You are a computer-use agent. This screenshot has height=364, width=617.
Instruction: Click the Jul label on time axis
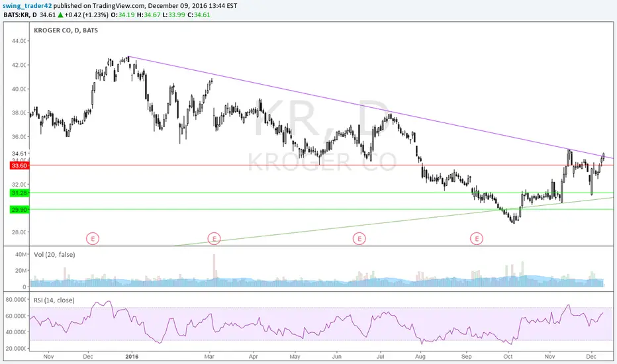(x=380, y=357)
